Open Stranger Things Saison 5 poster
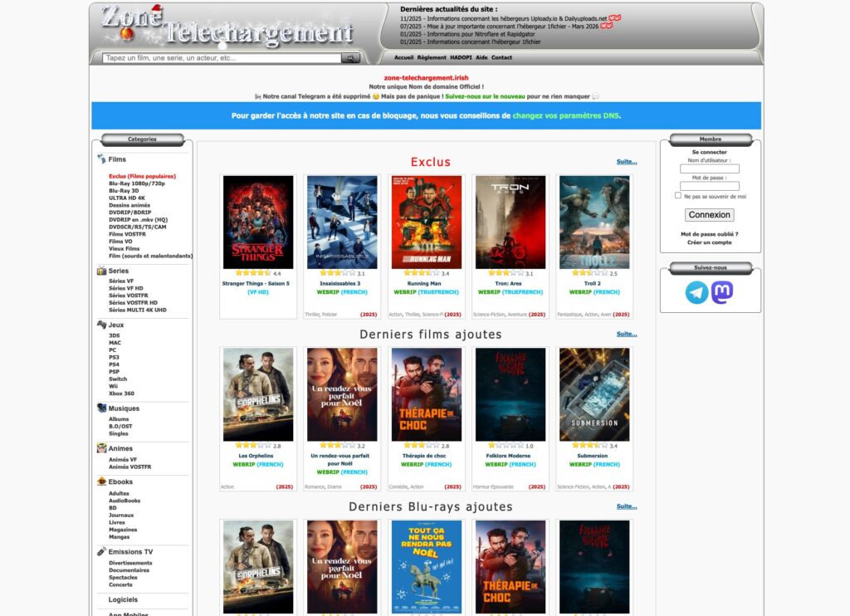Viewport: 850px width, 616px height. pyautogui.click(x=258, y=222)
